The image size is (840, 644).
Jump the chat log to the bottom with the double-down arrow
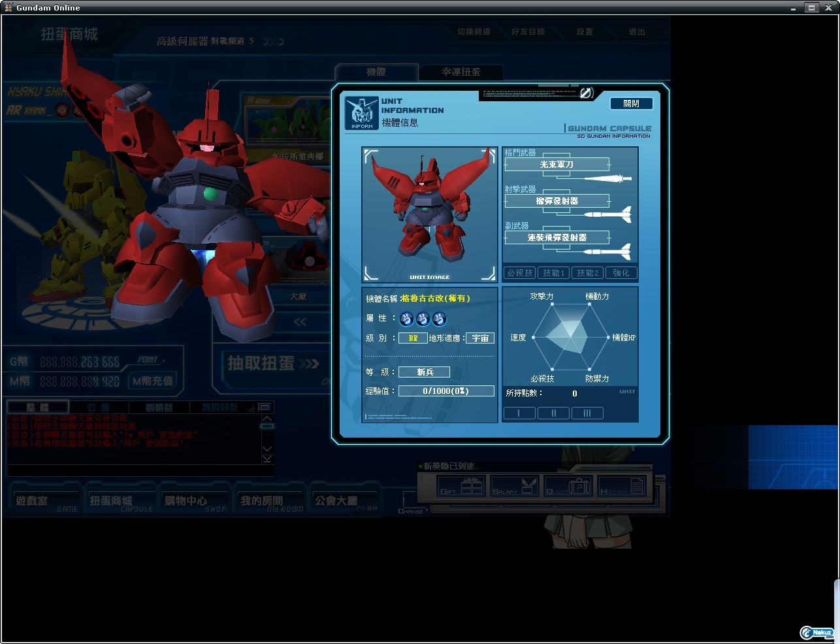tap(267, 459)
